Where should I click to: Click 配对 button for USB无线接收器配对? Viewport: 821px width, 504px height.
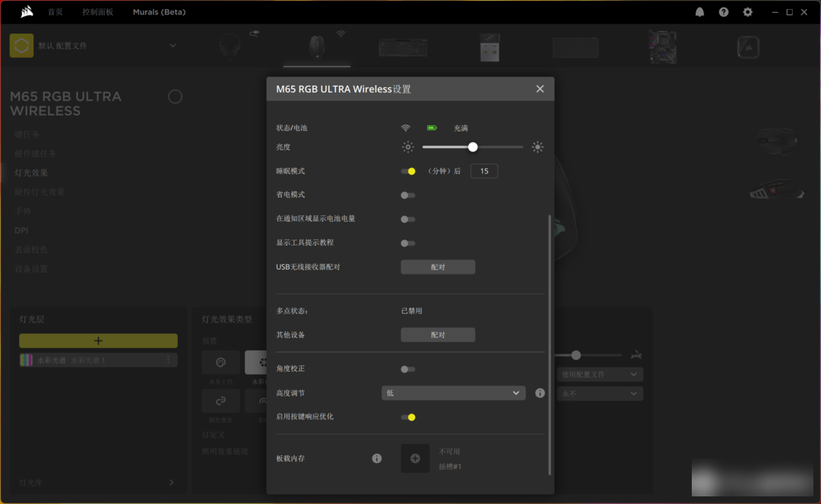438,267
